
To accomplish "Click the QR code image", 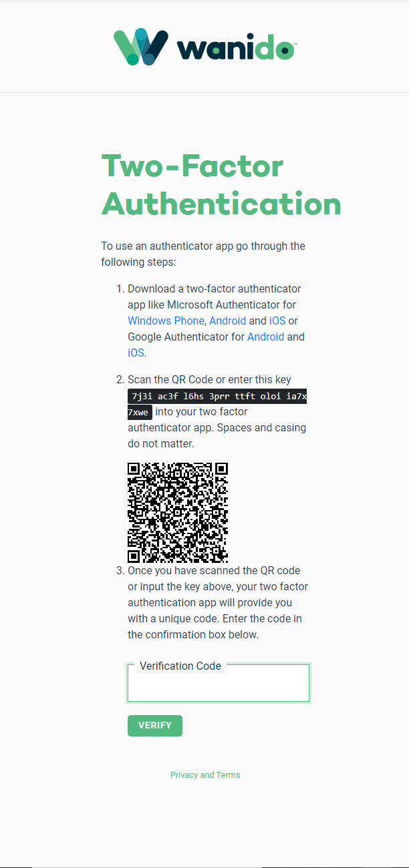I will 178,513.
